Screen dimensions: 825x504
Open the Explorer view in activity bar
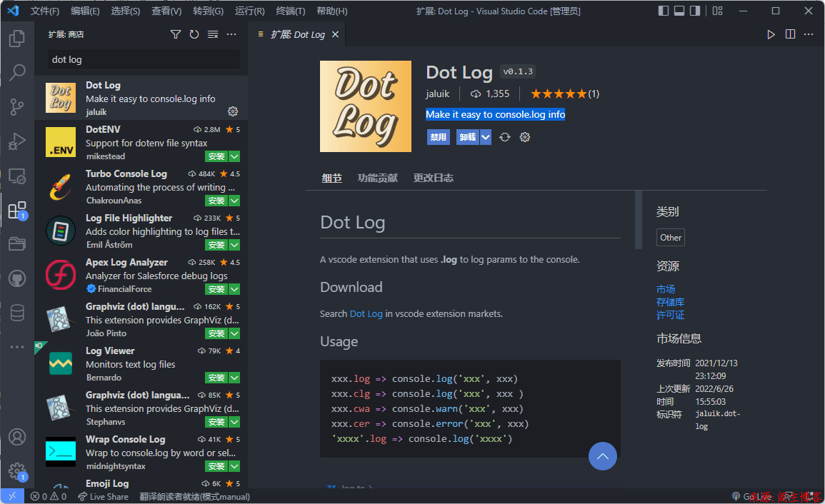[17, 38]
